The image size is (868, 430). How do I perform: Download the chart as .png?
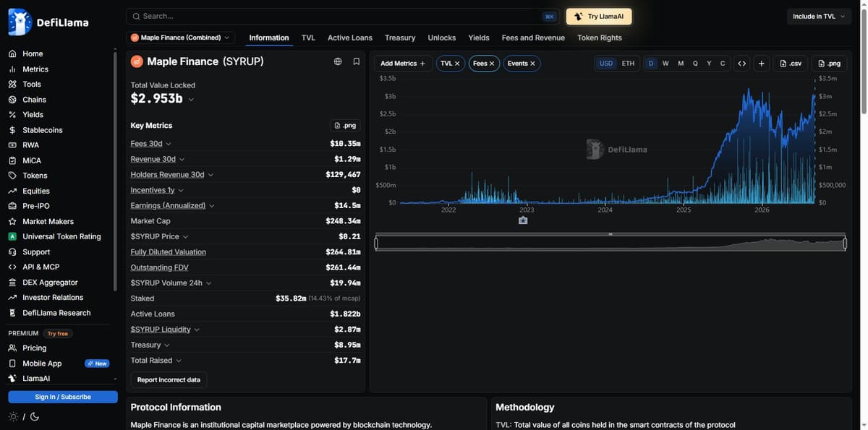[x=829, y=64]
